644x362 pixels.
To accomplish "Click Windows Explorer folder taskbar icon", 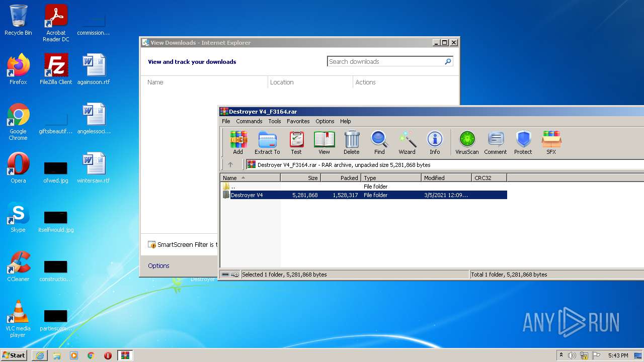I will pyautogui.click(x=57, y=355).
